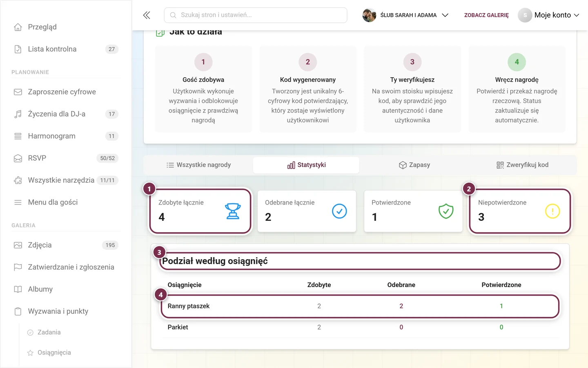This screenshot has height=368, width=588.
Task: Click the Życzenia dla DJ-a music note icon
Action: click(x=18, y=114)
